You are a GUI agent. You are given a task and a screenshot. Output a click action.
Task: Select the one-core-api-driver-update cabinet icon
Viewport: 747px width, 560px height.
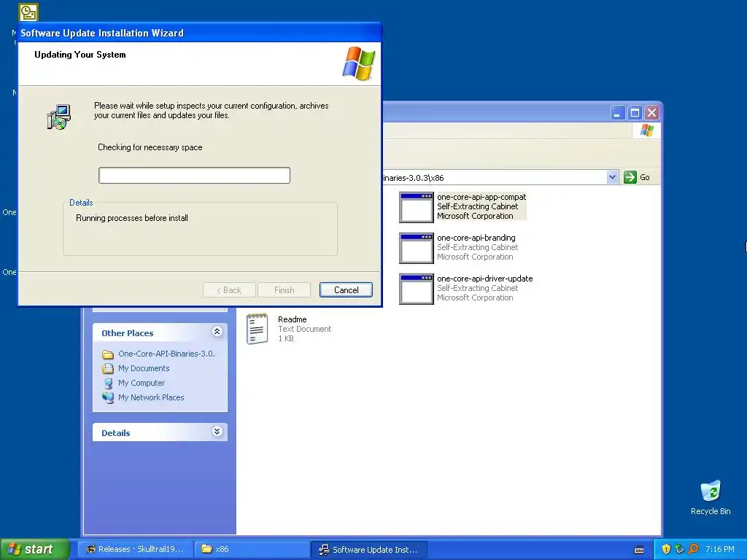point(417,289)
